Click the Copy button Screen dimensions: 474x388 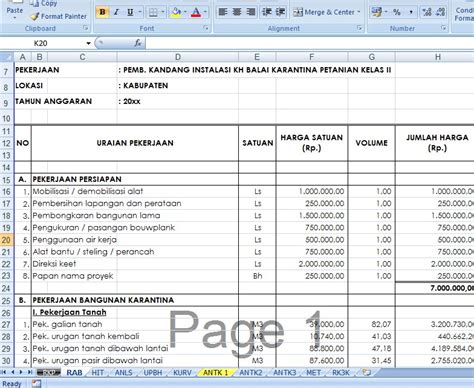(x=44, y=3)
